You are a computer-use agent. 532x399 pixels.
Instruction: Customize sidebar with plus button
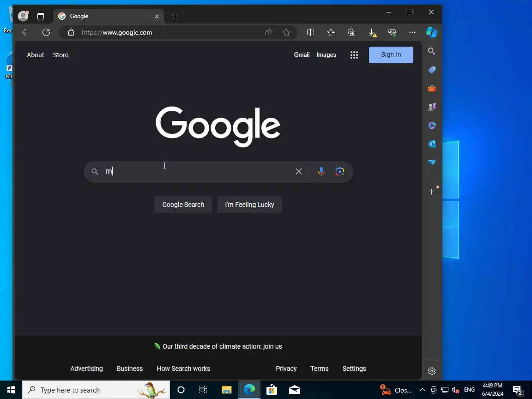pyautogui.click(x=432, y=192)
